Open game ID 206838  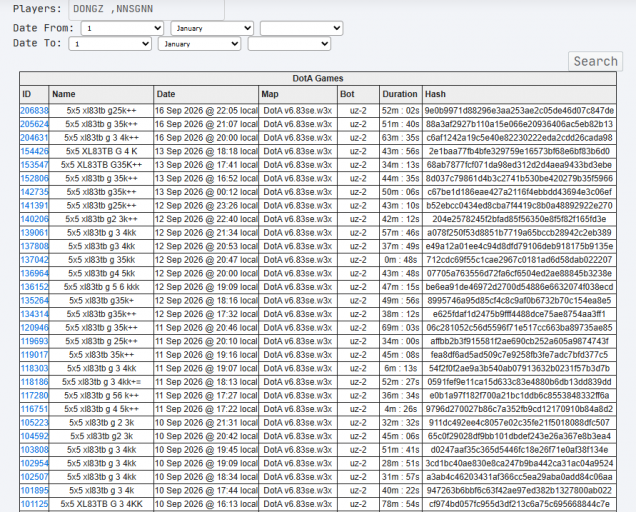(x=34, y=110)
